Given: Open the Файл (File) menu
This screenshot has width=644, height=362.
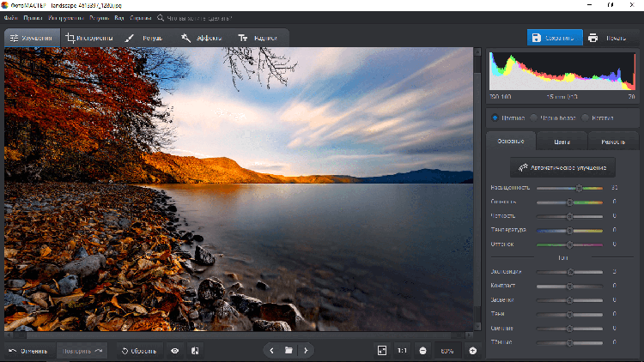Looking at the screenshot, I should coord(11,16).
